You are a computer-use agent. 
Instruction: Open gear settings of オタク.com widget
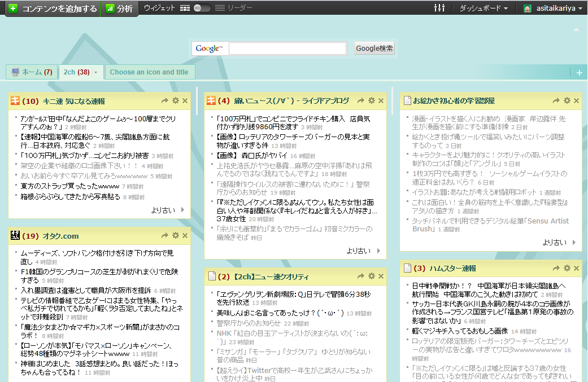tap(176, 235)
